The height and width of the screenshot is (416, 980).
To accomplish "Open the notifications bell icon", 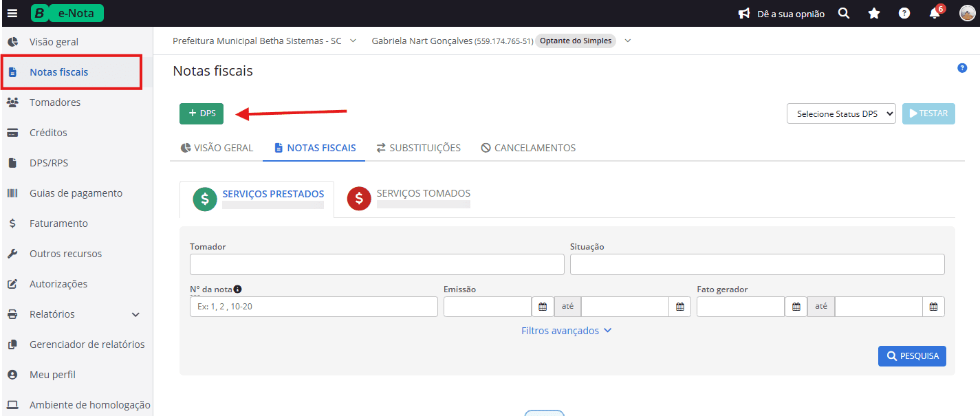I will (934, 13).
